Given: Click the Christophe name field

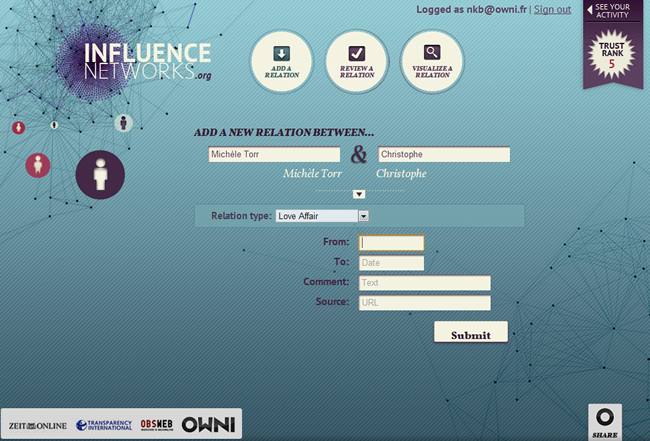Looking at the screenshot, I should 443,155.
